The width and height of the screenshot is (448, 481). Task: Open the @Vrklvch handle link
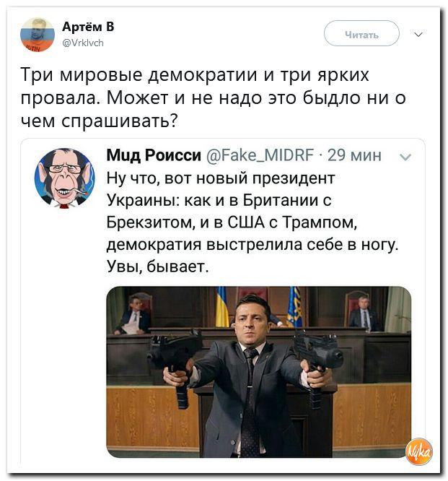(83, 43)
